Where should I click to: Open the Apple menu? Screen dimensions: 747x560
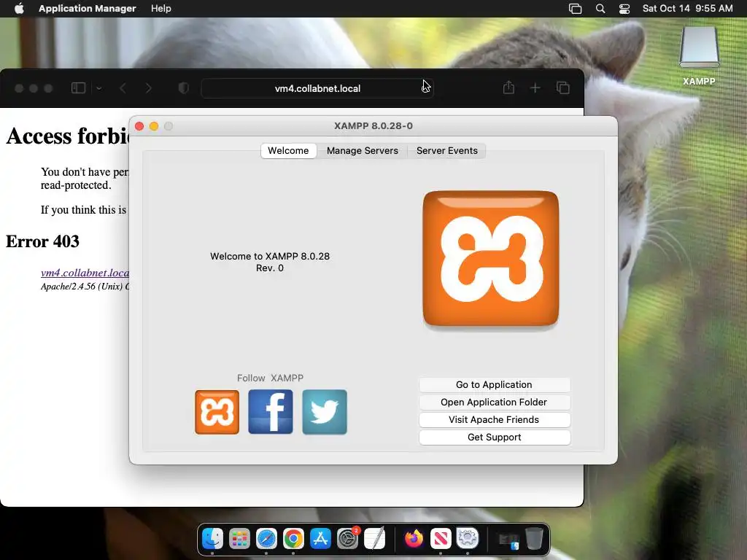[19, 9]
